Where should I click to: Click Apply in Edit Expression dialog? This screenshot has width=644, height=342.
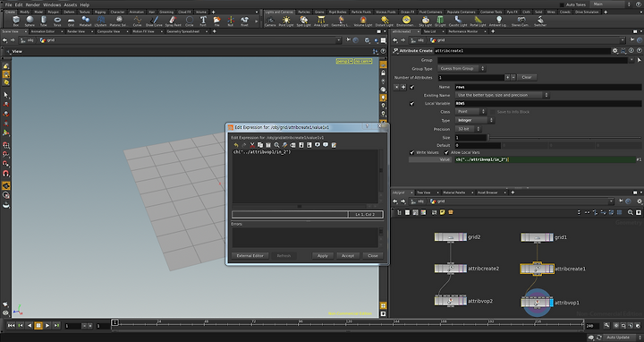pos(322,256)
